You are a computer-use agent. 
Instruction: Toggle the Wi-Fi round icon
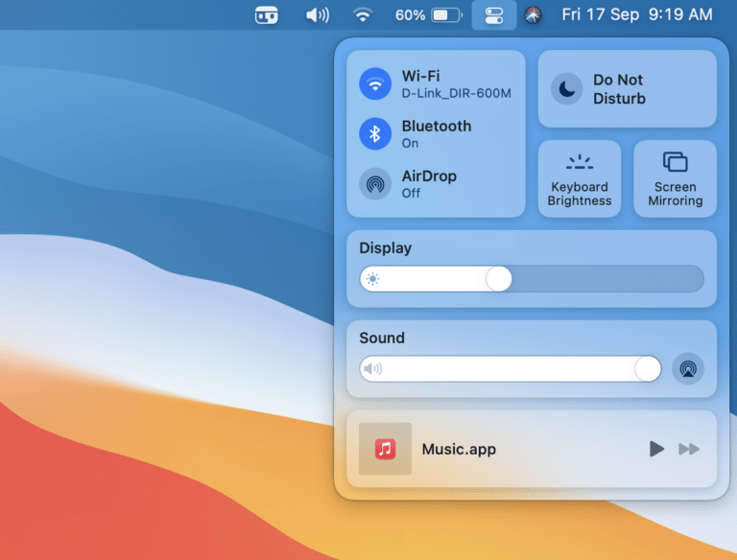point(375,84)
